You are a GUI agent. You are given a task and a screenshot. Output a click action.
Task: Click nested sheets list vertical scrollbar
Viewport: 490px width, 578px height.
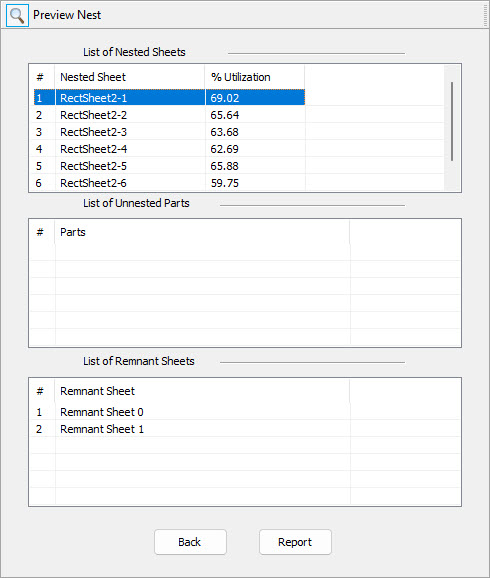pos(452,122)
